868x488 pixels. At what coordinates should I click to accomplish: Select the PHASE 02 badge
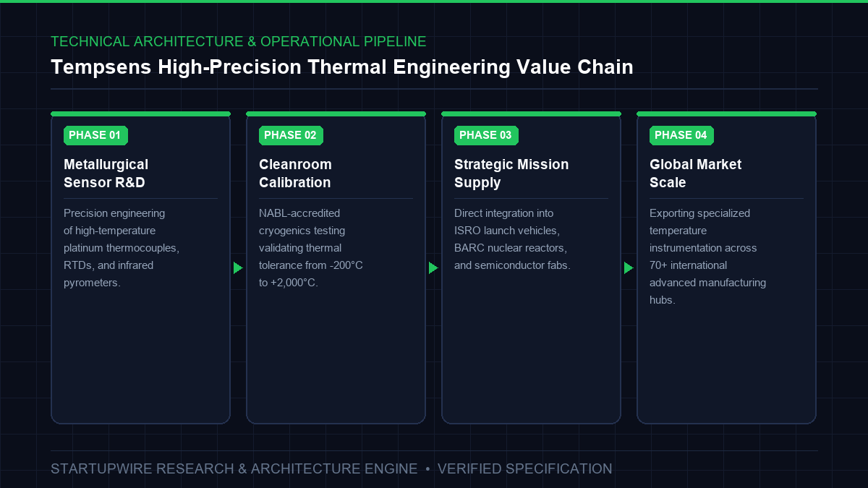pos(291,135)
